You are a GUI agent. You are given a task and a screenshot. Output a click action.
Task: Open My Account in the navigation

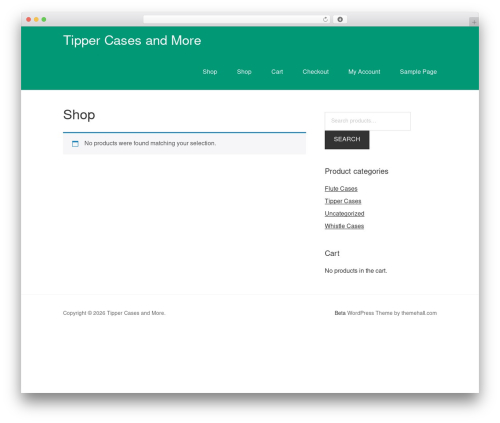click(364, 72)
